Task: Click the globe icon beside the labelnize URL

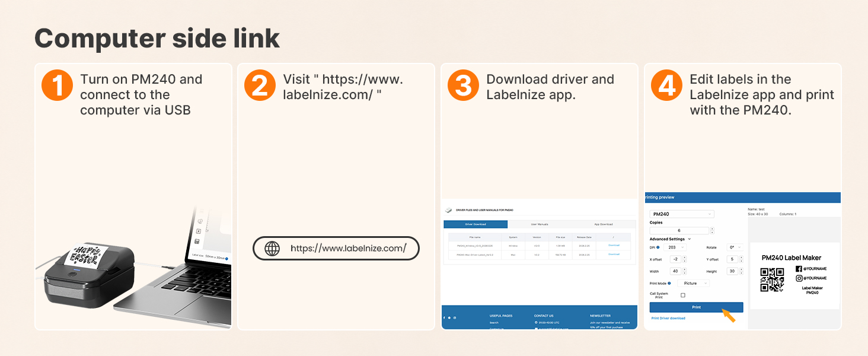Action: coord(272,249)
